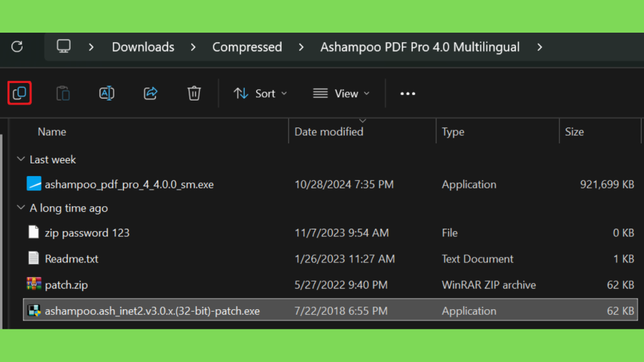This screenshot has height=362, width=644.
Task: Click the 0 KB size cell
Action: point(623,233)
